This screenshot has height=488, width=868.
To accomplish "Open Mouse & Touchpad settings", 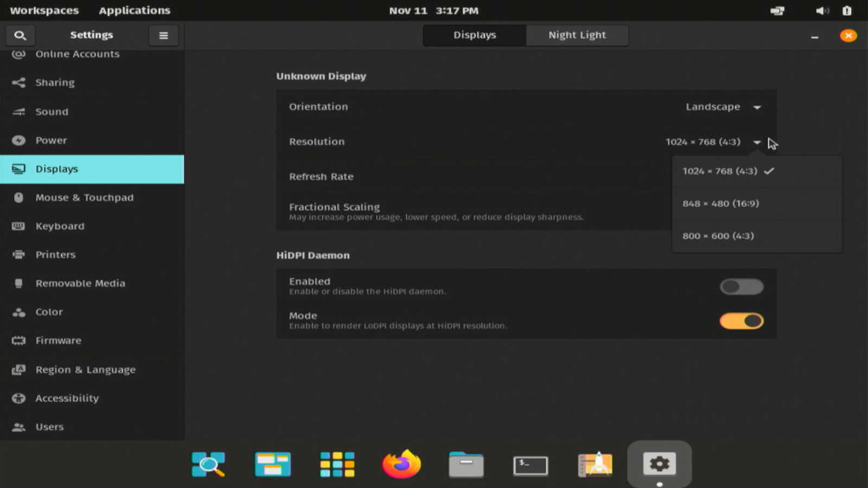I will pos(92,197).
